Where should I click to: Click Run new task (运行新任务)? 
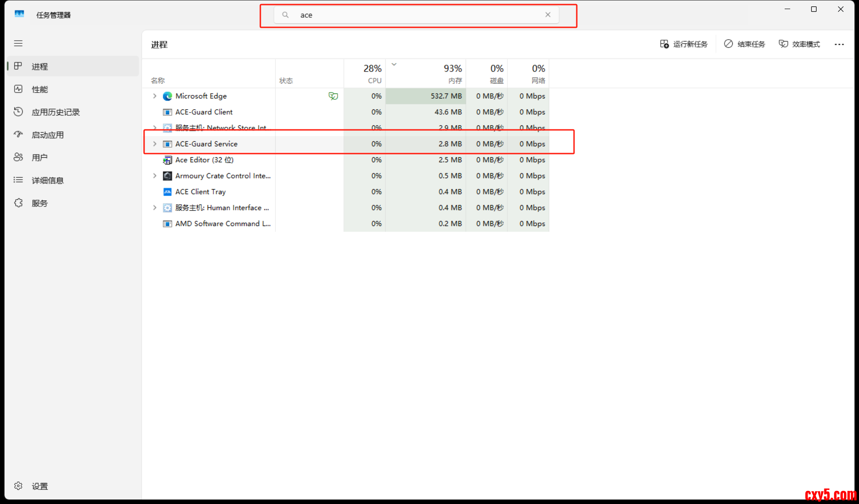683,44
